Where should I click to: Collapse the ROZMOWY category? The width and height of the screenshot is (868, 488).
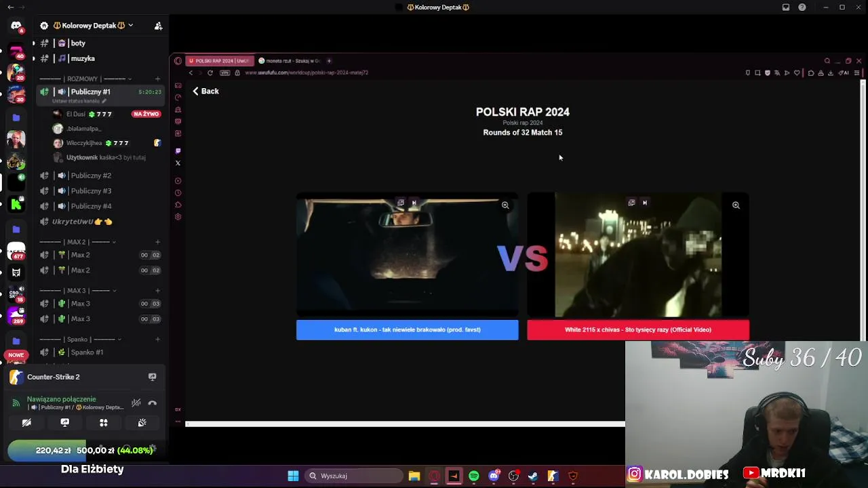coord(86,79)
